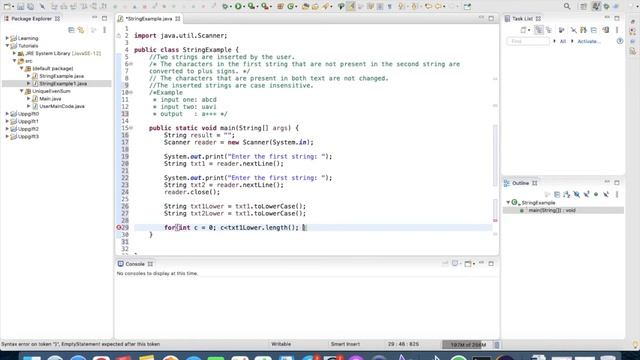Toggle Link with Editor in Package Explorer
Screen dimensions: 640x360
[81, 30]
